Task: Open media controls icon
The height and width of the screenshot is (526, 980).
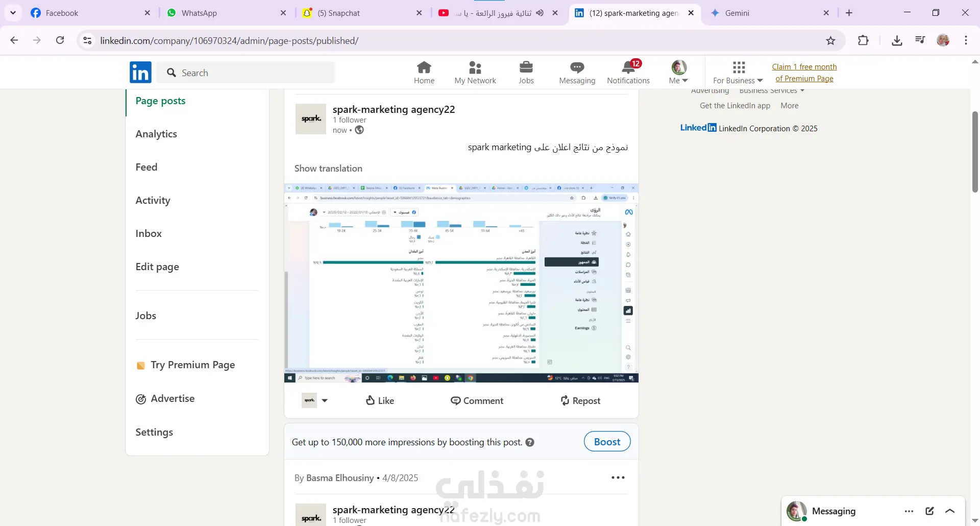Action: coord(920,40)
